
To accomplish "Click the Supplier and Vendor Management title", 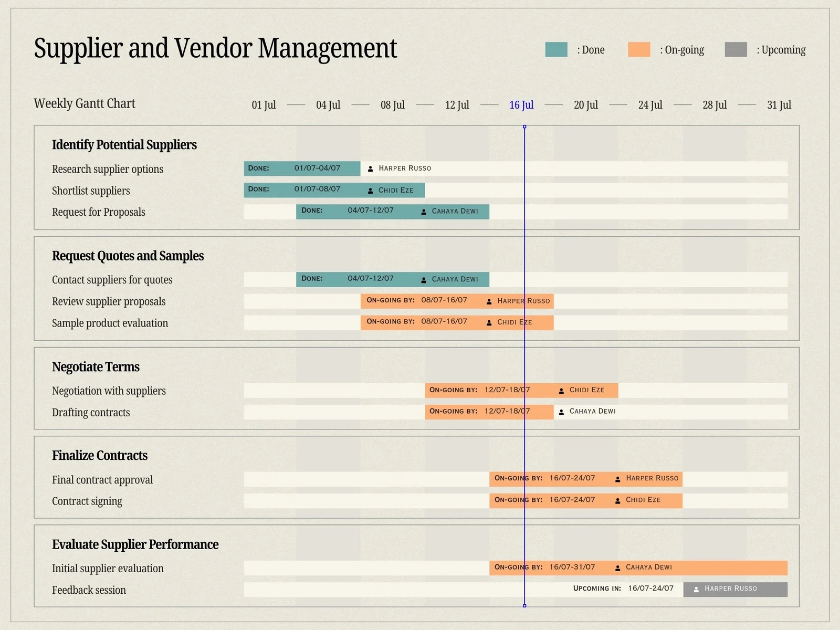I will click(x=215, y=48).
